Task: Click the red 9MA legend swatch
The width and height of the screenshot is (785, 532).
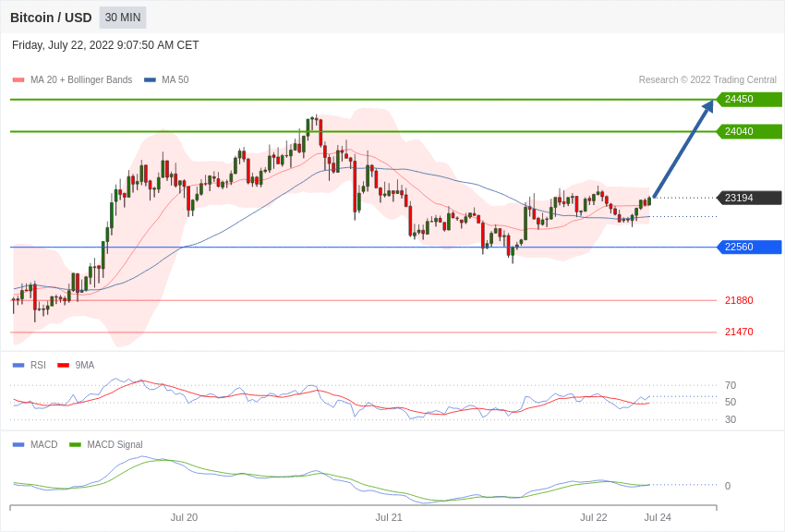Action: 64,366
